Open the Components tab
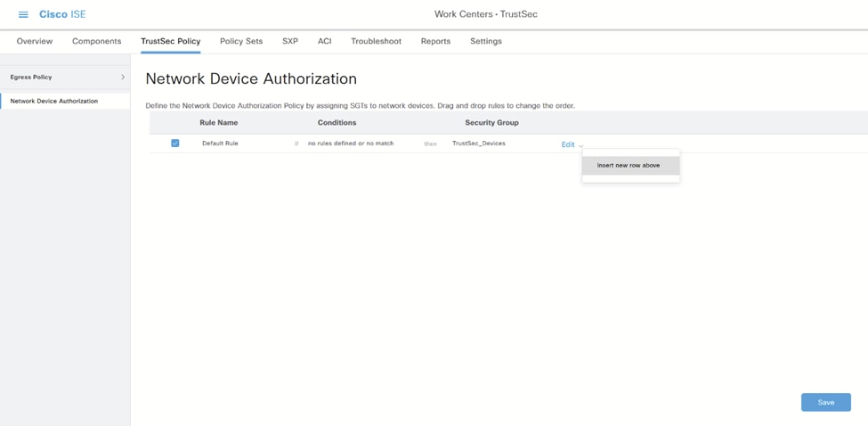This screenshot has width=868, height=426. (97, 41)
